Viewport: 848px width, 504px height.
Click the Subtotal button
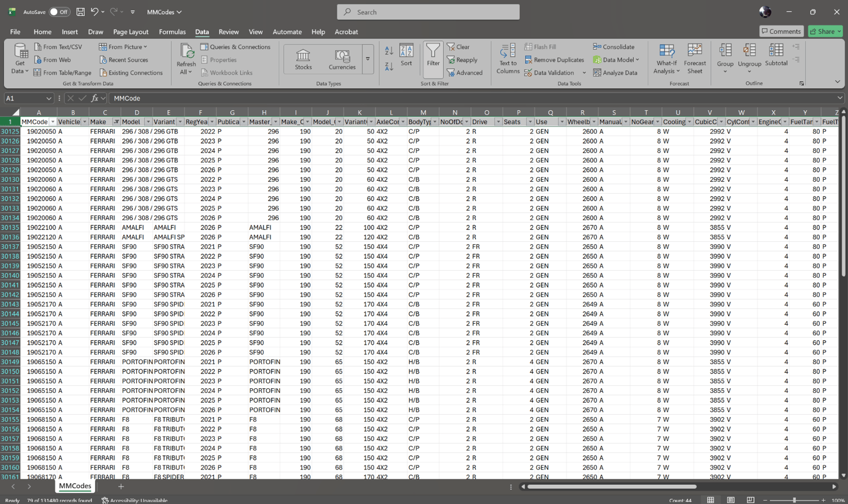pos(776,55)
